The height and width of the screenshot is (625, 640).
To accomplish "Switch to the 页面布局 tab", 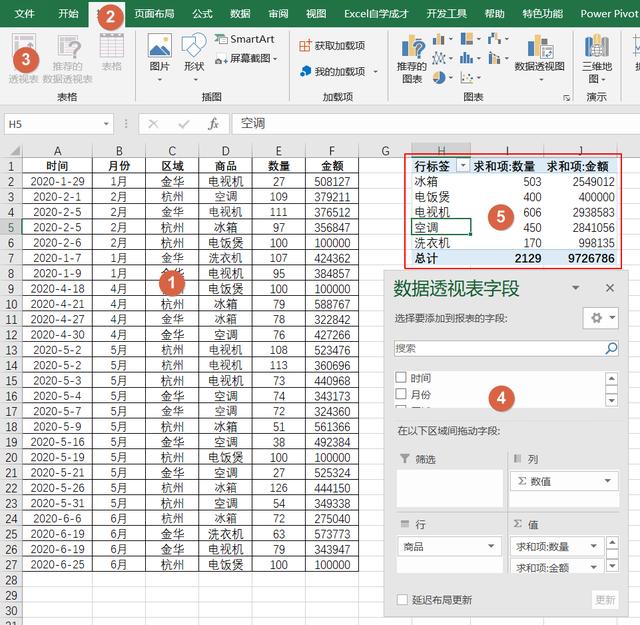I will click(x=154, y=13).
